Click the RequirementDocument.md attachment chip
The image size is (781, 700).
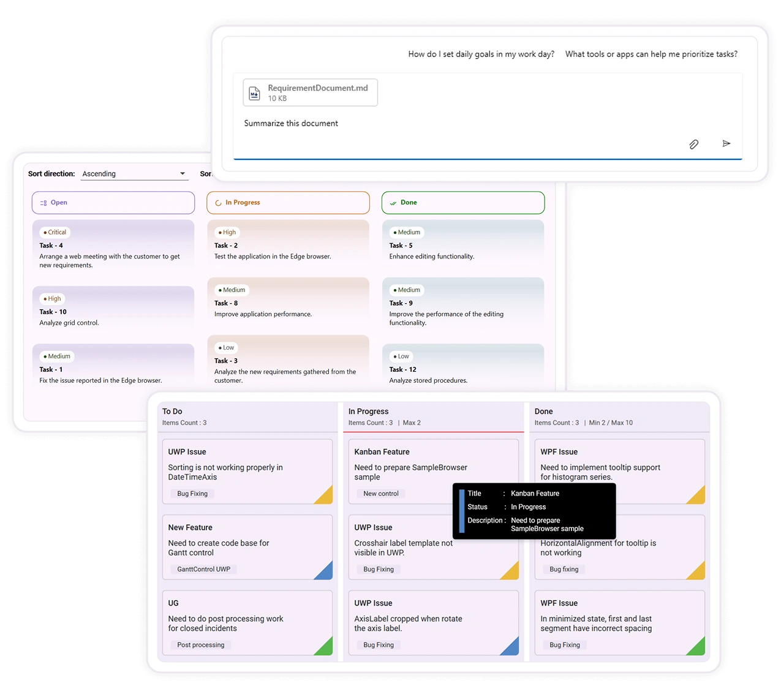[310, 92]
